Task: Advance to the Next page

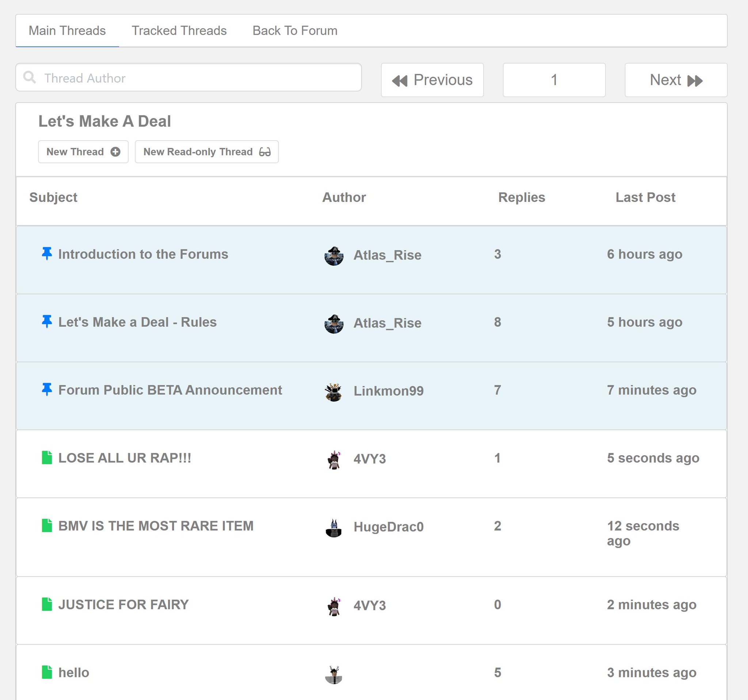Action: (x=676, y=80)
